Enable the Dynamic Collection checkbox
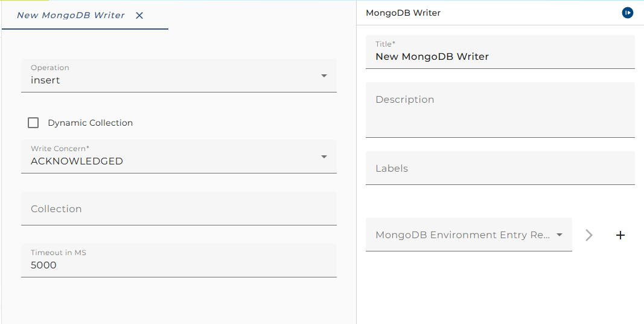The width and height of the screenshot is (644, 324). tap(33, 123)
